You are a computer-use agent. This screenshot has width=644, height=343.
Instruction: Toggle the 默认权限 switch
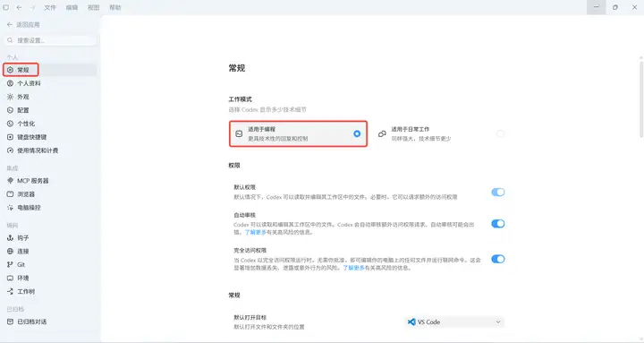[498, 192]
